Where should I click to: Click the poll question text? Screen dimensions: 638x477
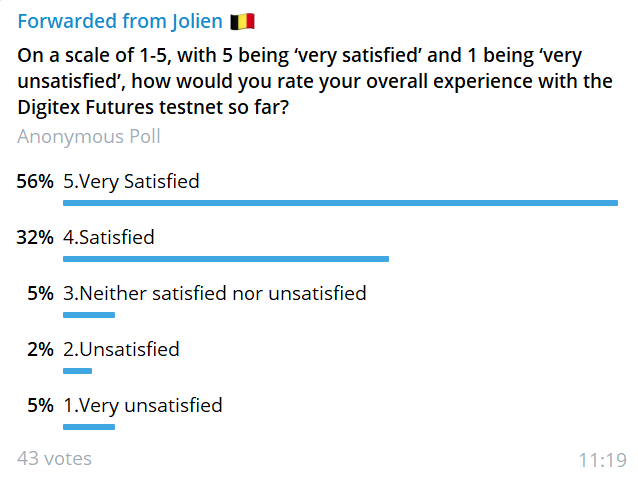click(x=315, y=81)
